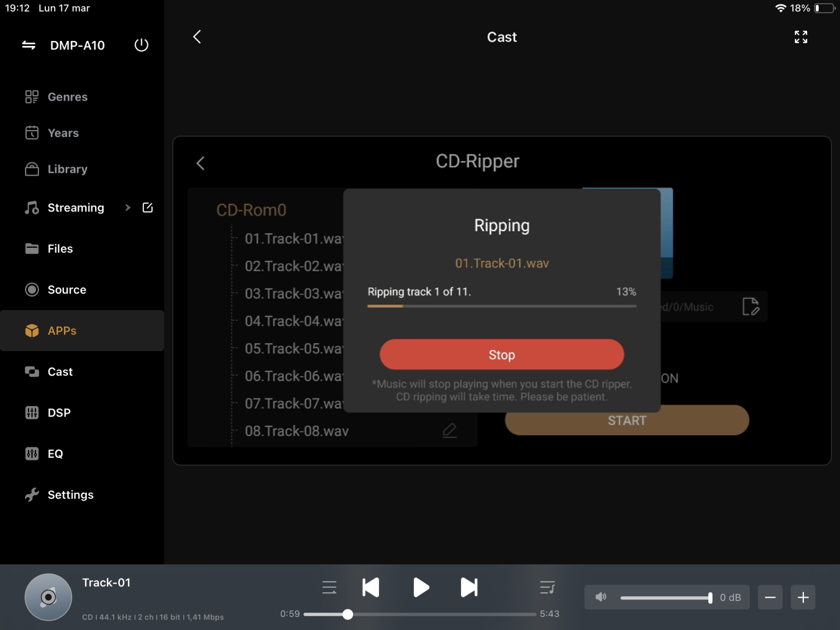Tap the device switch arrows icon
The width and height of the screenshot is (840, 630).
coord(28,45)
